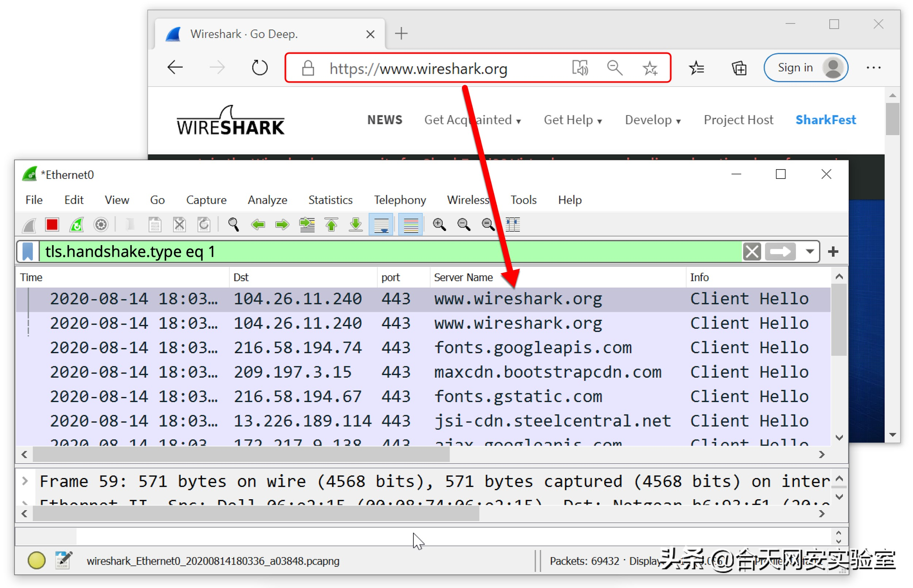Go back in the browser
Screen dimensions: 913x588
pos(175,68)
